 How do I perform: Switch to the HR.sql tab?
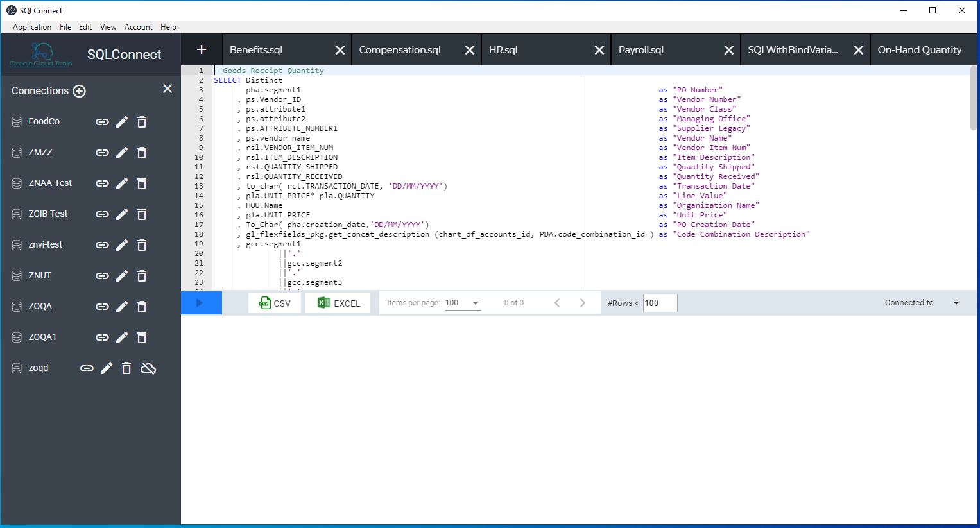503,50
